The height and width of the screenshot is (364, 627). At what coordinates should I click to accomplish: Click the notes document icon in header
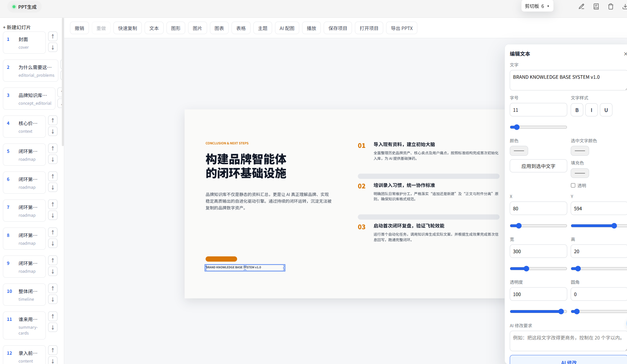(596, 6)
